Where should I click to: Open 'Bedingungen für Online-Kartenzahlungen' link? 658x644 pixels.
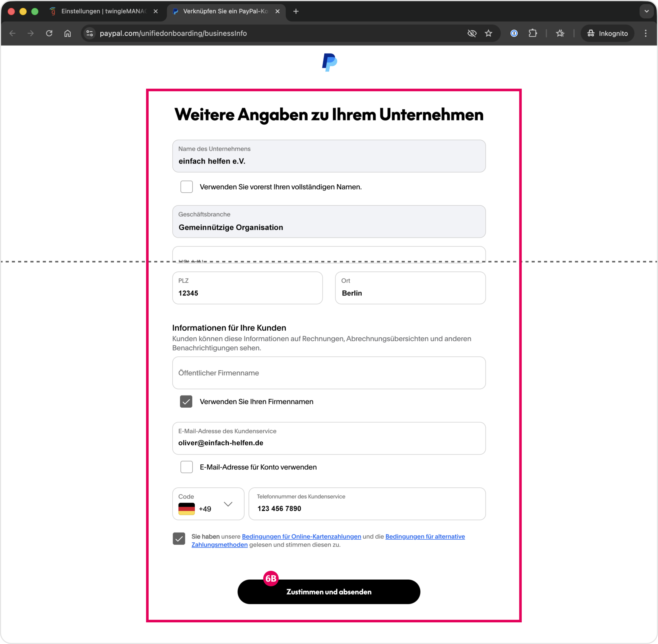(x=301, y=536)
